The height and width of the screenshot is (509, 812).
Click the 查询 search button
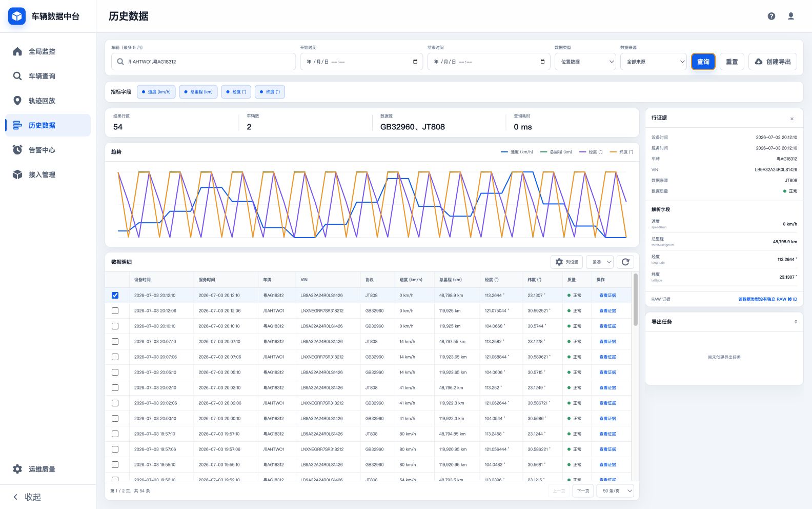[x=703, y=62]
